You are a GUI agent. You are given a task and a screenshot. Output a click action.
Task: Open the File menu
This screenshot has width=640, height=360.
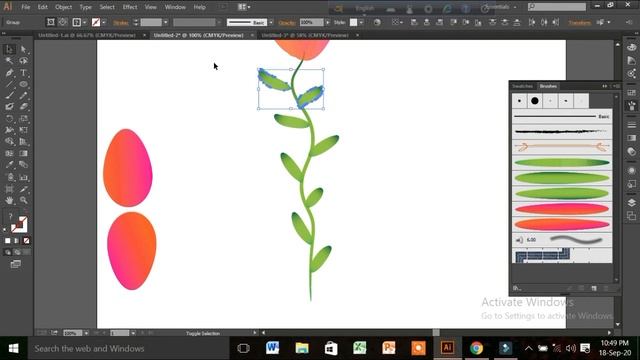[x=25, y=7]
